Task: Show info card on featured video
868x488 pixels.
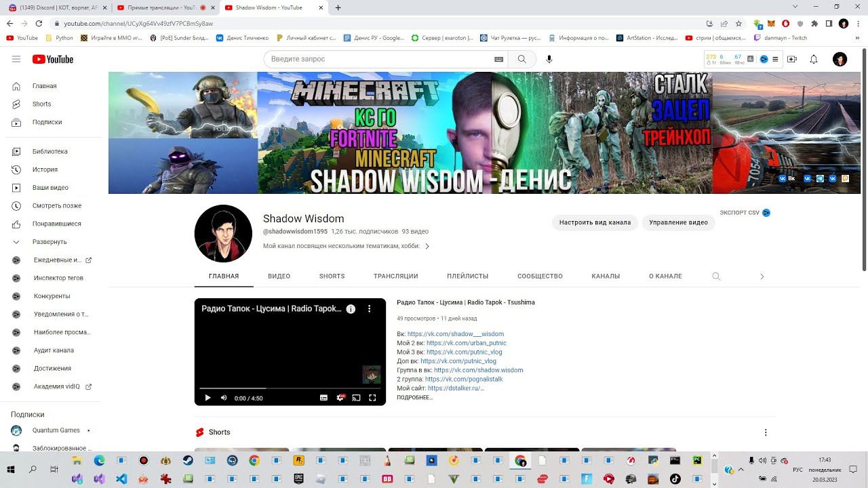Action: [x=351, y=308]
